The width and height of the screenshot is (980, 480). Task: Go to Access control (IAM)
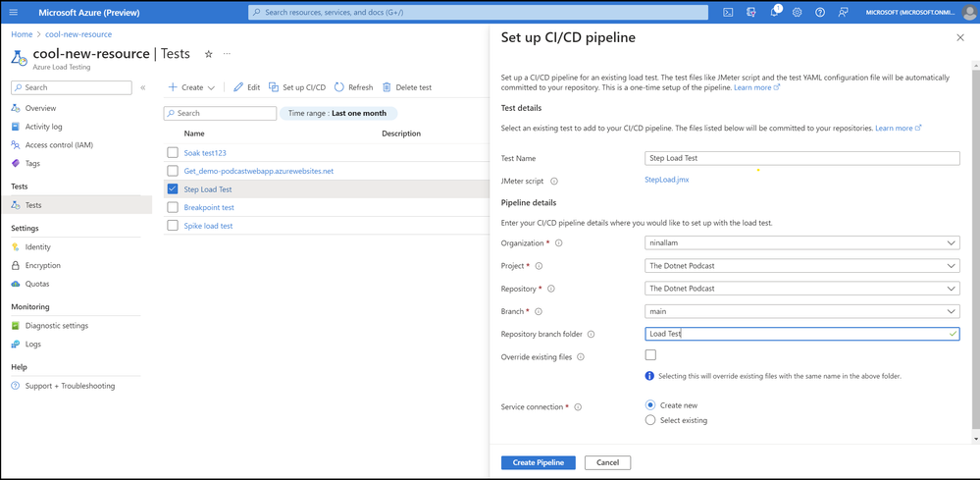[59, 145]
